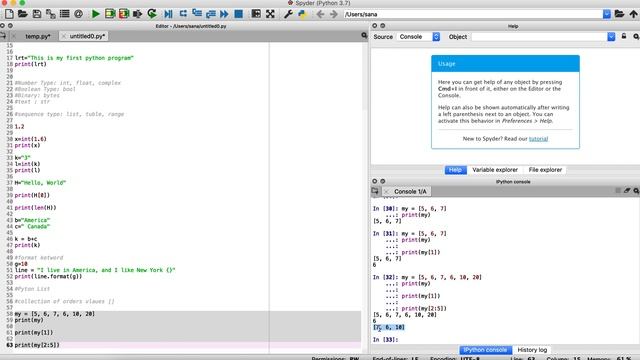Click in the Object input field
Image resolution: width=640 pixels, height=360 pixels.
pos(539,37)
